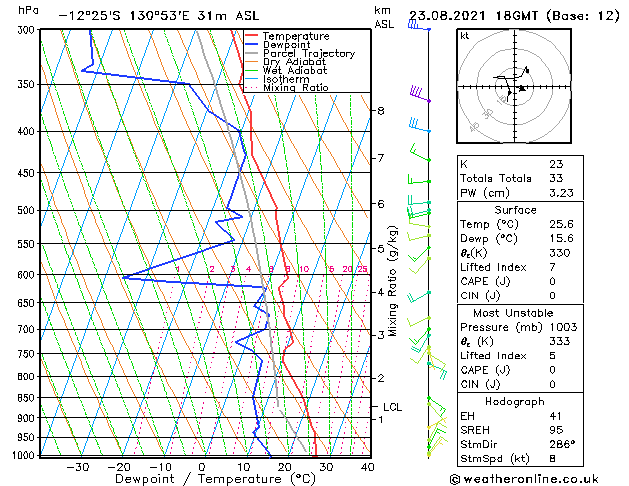
Task: Click the Mixing Ratio legend entry
Action: click(287, 87)
